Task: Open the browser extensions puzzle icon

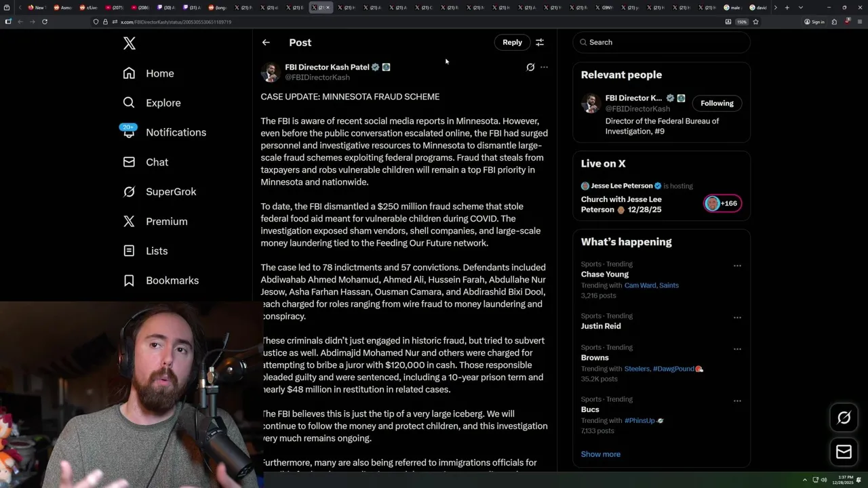Action: coord(834,22)
